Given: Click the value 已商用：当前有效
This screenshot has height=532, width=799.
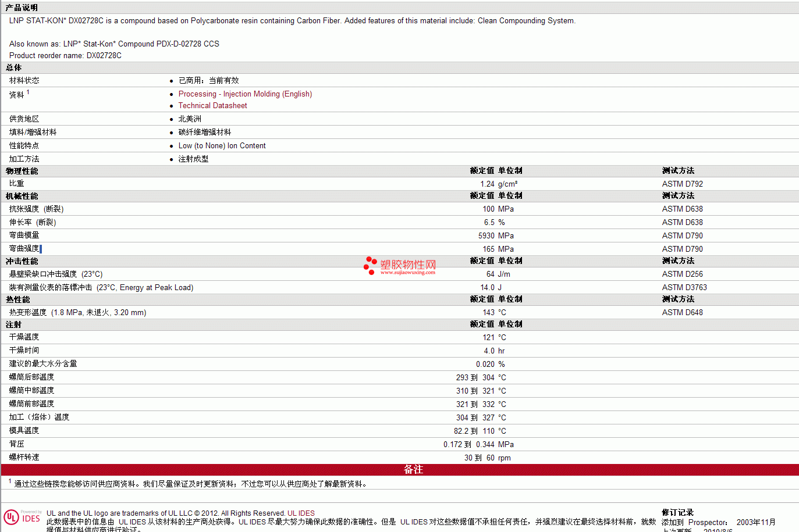Looking at the screenshot, I should click(208, 81).
